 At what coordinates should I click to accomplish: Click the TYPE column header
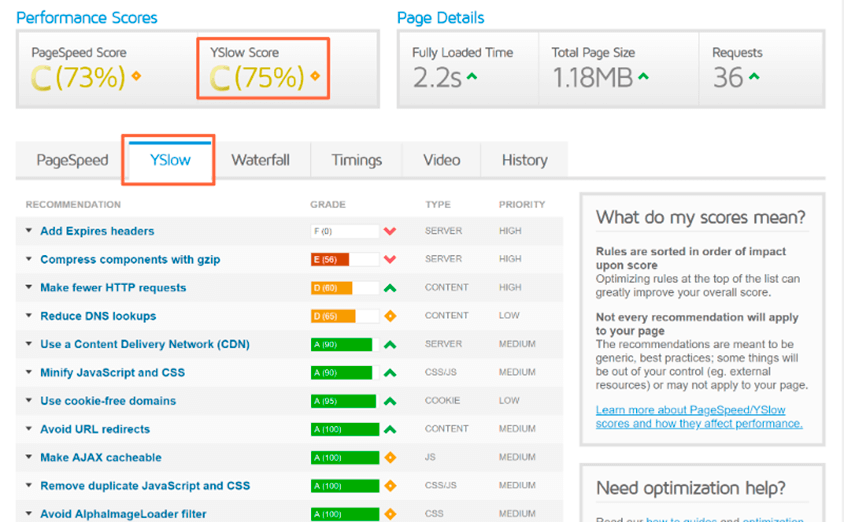click(x=438, y=204)
